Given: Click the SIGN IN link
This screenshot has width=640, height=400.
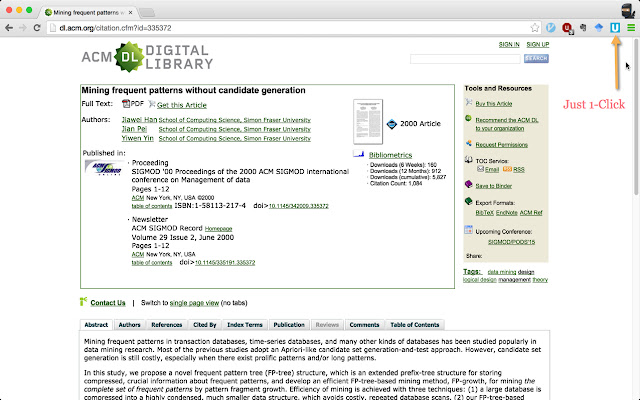Looking at the screenshot, I should pyautogui.click(x=509, y=44).
